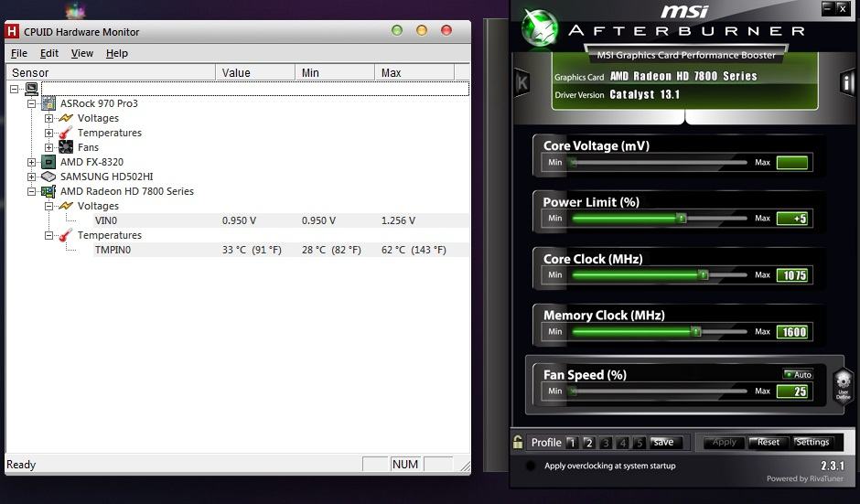The height and width of the screenshot is (504, 860).
Task: Open Afterburner Settings
Action: pyautogui.click(x=812, y=442)
